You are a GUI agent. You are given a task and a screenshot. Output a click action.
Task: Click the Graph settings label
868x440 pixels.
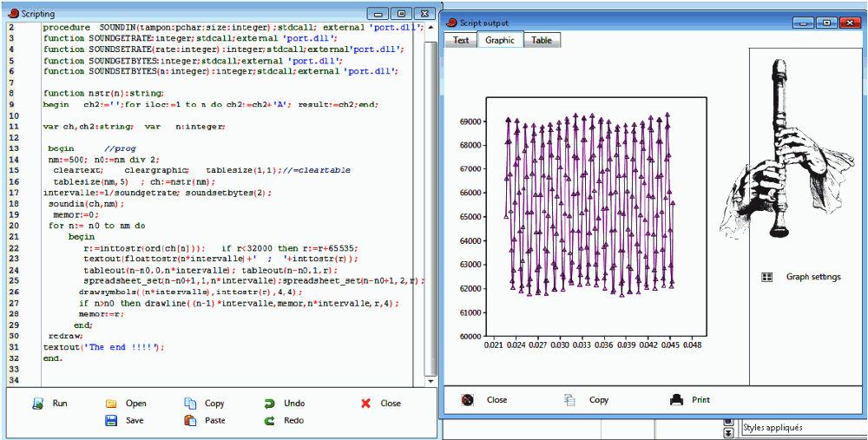point(813,277)
